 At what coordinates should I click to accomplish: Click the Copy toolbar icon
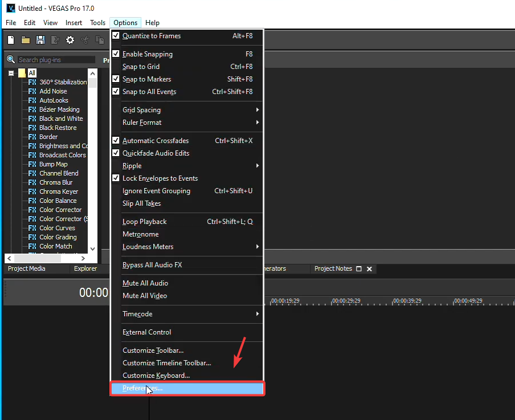point(100,40)
